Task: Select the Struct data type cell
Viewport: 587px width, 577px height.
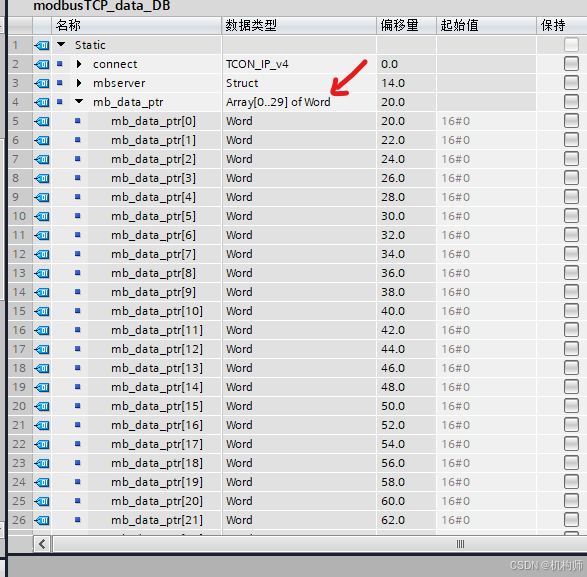Action: 299,83
